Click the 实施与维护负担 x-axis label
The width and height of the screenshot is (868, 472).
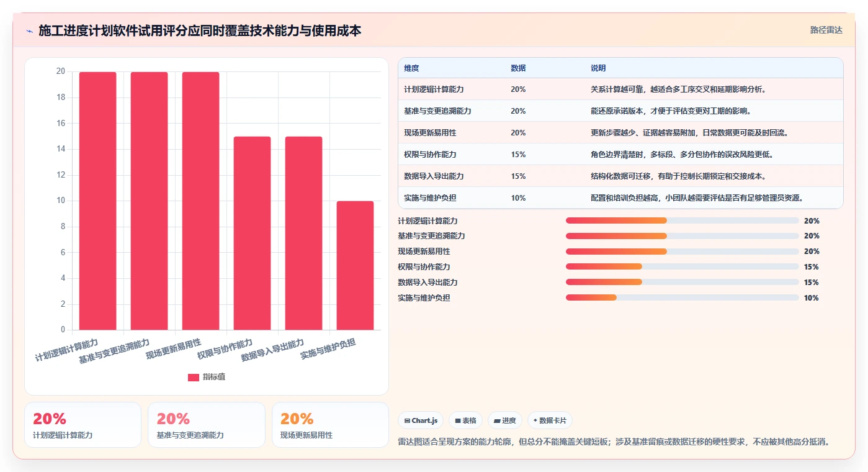pyautogui.click(x=328, y=349)
